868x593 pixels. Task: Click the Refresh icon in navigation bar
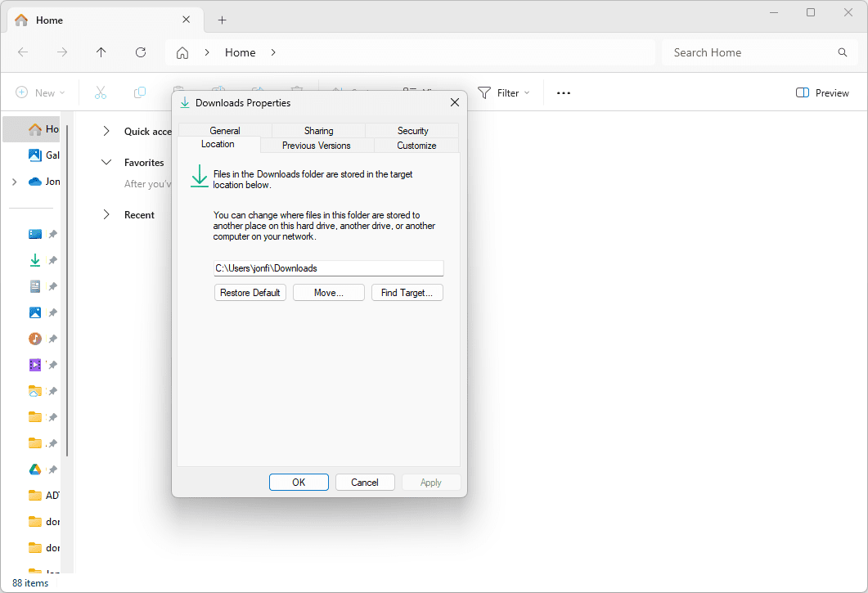pyautogui.click(x=141, y=52)
